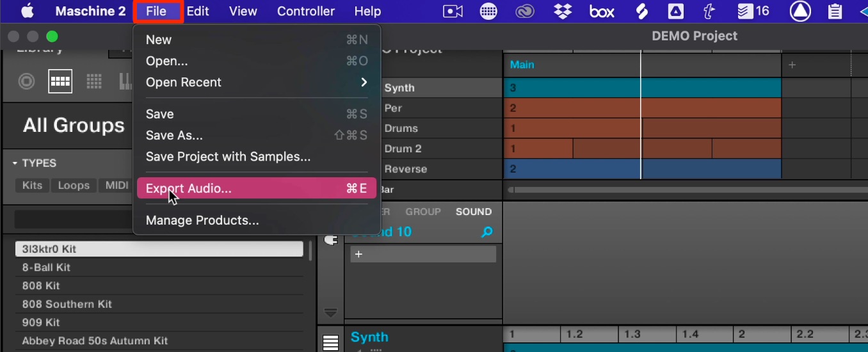Screen dimensions: 868x352
Task: Collapse the TYPES section triangle
Action: pos(15,163)
